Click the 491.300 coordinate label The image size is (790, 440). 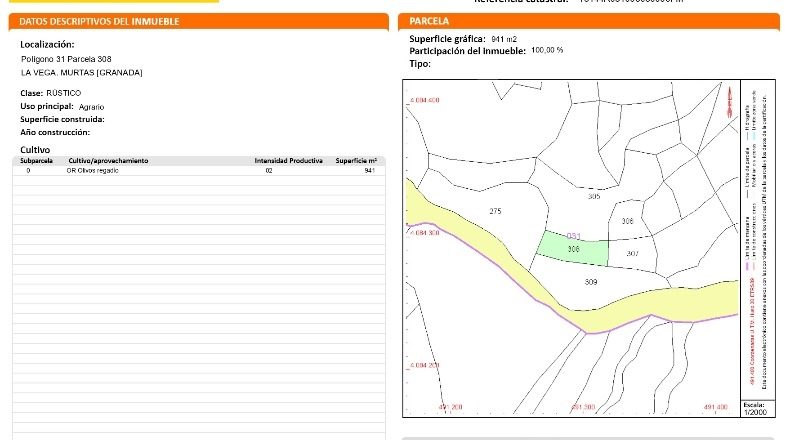(582, 407)
